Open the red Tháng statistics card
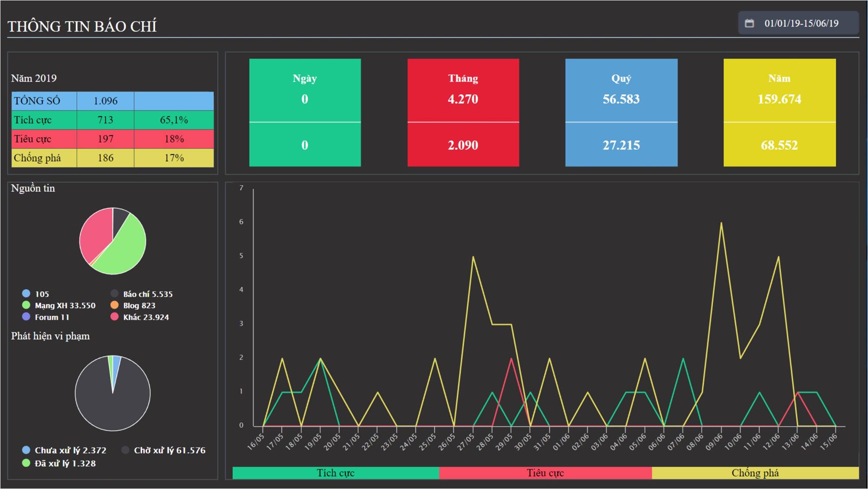The image size is (868, 489). [x=463, y=112]
